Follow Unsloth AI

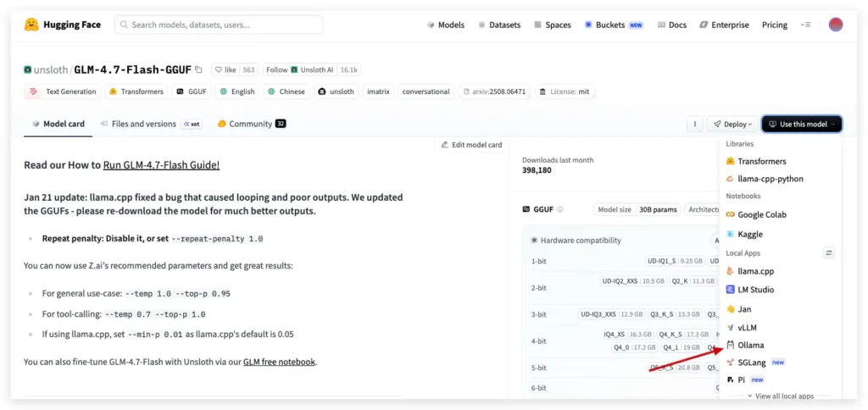click(299, 69)
